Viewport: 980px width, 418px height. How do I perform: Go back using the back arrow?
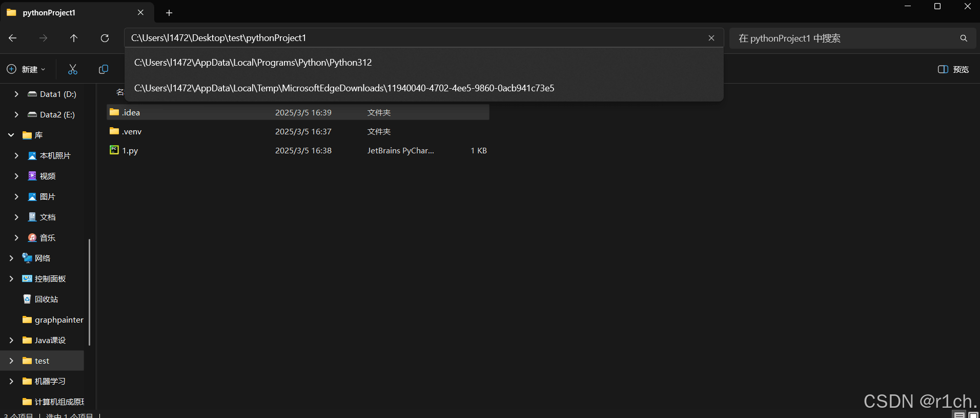point(13,38)
